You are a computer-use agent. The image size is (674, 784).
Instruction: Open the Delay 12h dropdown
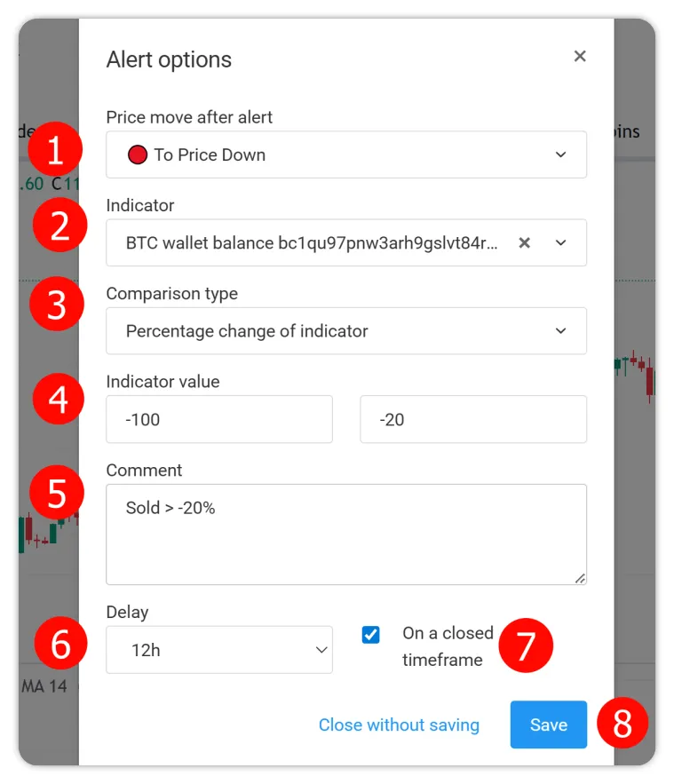[219, 650]
